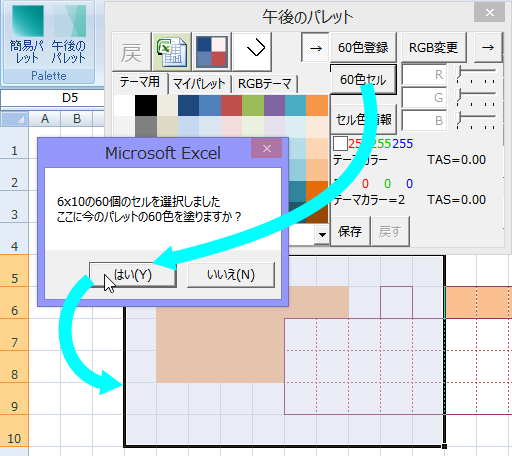The height and width of the screenshot is (456, 512).
Task: Close the 午後のパレット window
Action: (490, 13)
